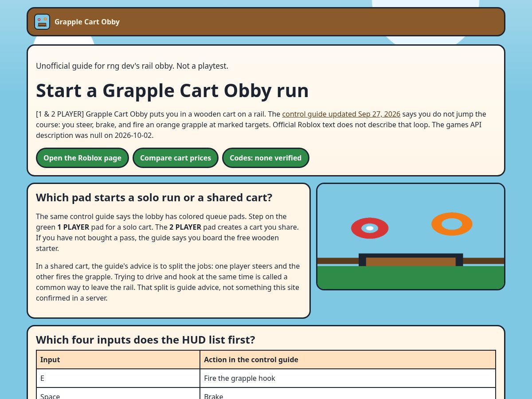Click the bold '1 PLAYER' pad text
This screenshot has width=532, height=399.
coord(73,227)
